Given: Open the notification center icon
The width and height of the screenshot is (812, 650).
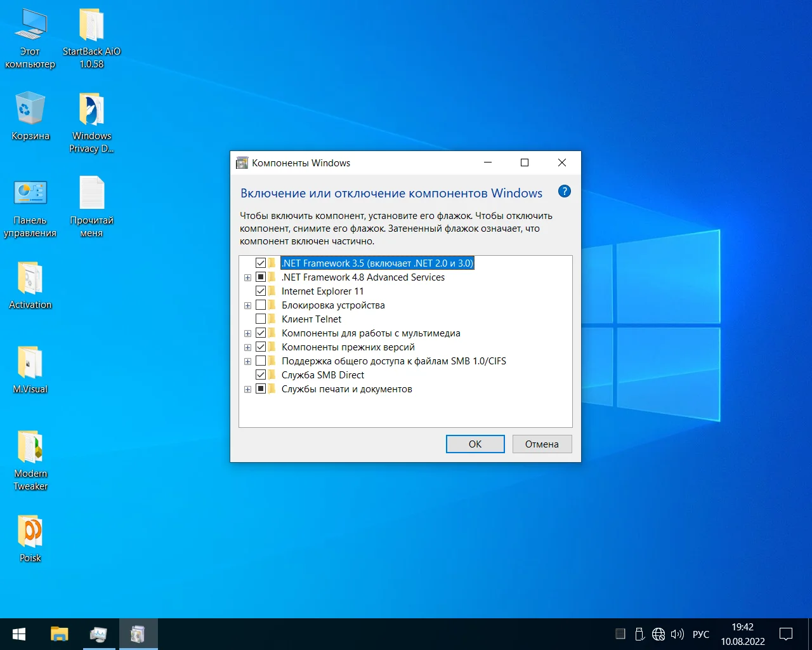Looking at the screenshot, I should coord(786,634).
